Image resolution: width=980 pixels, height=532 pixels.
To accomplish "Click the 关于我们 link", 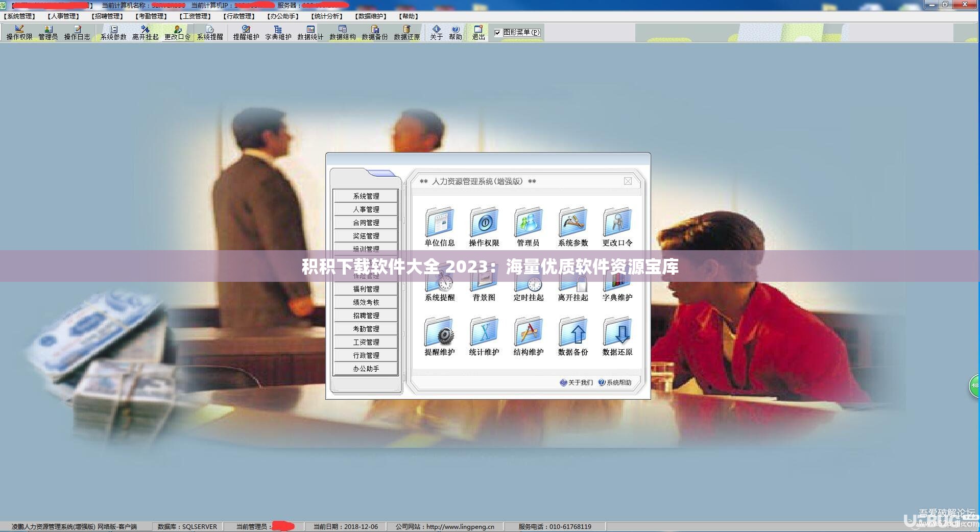I will coord(577,382).
